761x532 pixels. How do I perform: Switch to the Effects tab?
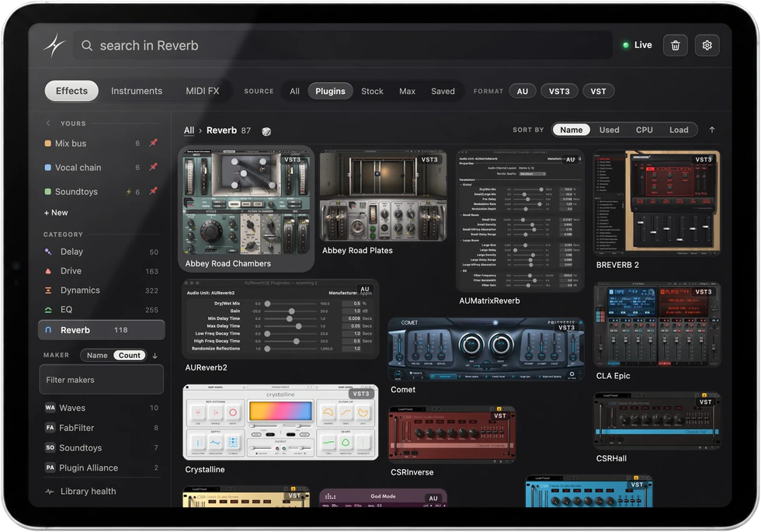[x=71, y=91]
